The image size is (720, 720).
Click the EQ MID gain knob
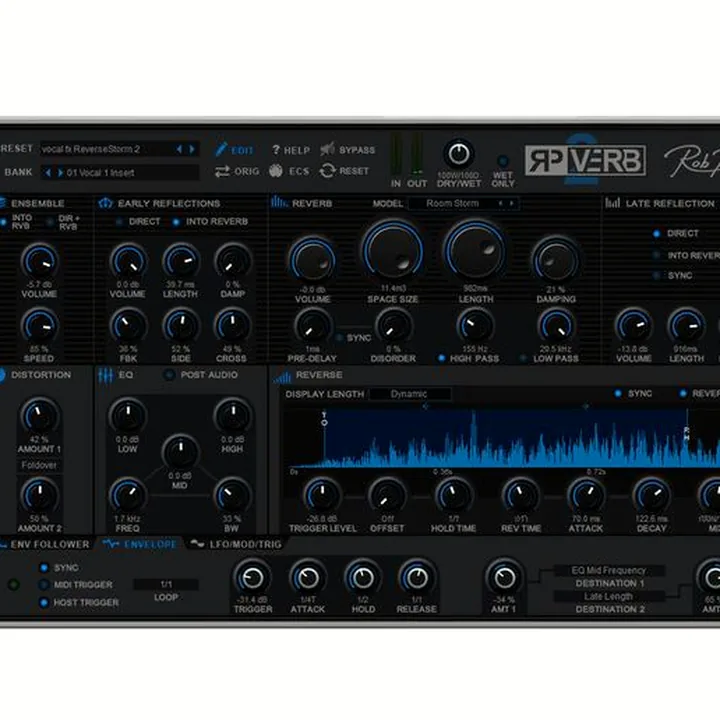click(x=180, y=452)
